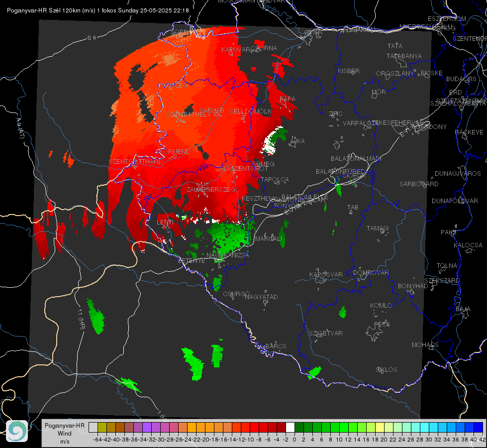Viewport: 487px width, 448px height.
Task: Click the 'S 6' road label
Action: 92,38
